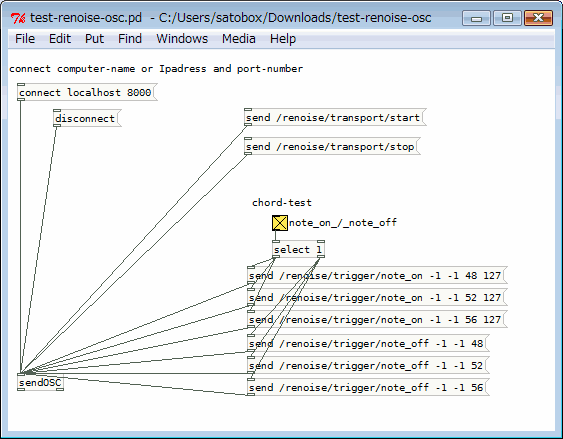The width and height of the screenshot is (563, 439).
Task: Open the Help menu
Action: pyautogui.click(x=283, y=38)
